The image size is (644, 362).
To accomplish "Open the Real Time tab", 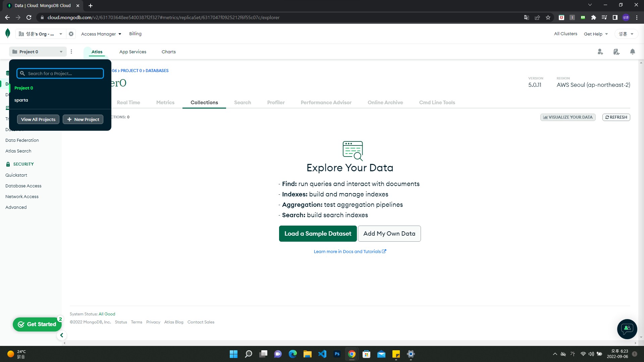I will 128,103.
